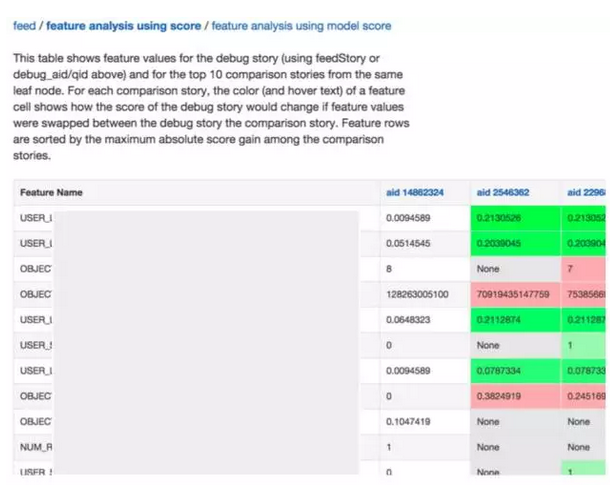The height and width of the screenshot is (494, 610).
Task: Open aid 14882324 column header link
Action: pyautogui.click(x=415, y=193)
